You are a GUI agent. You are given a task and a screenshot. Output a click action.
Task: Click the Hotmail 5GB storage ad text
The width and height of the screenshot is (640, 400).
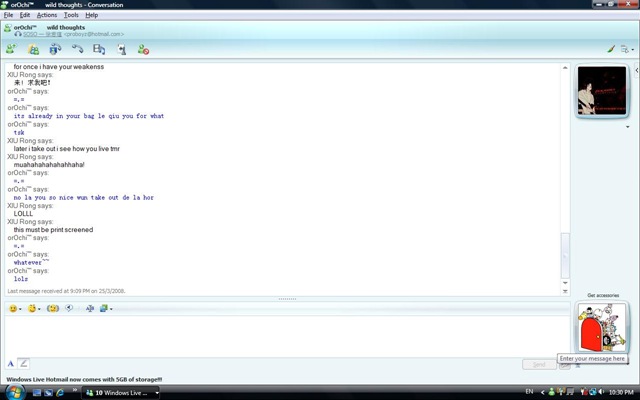[84, 380]
